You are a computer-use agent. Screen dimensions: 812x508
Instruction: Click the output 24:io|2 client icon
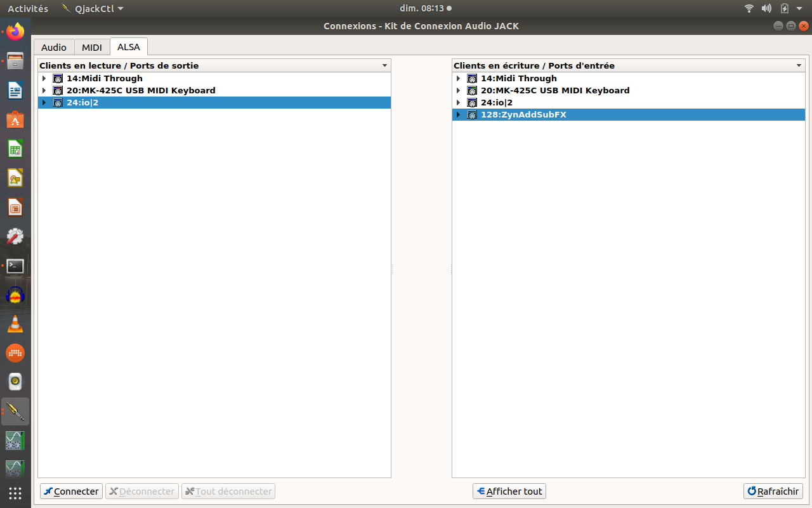58,103
